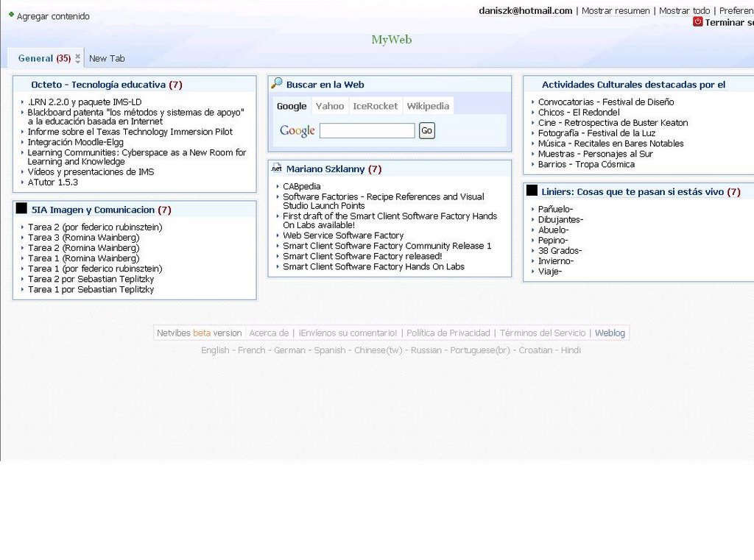Click the Go search button
This screenshot has width=754, height=560.
426,131
